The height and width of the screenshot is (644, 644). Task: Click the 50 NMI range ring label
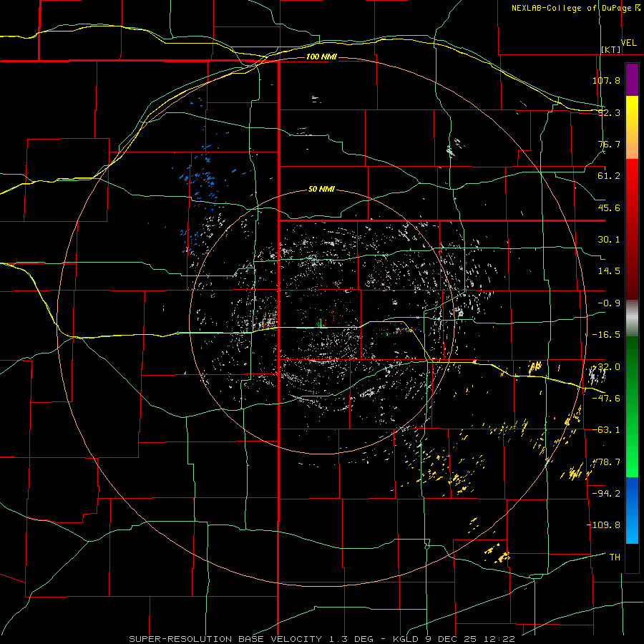click(321, 190)
